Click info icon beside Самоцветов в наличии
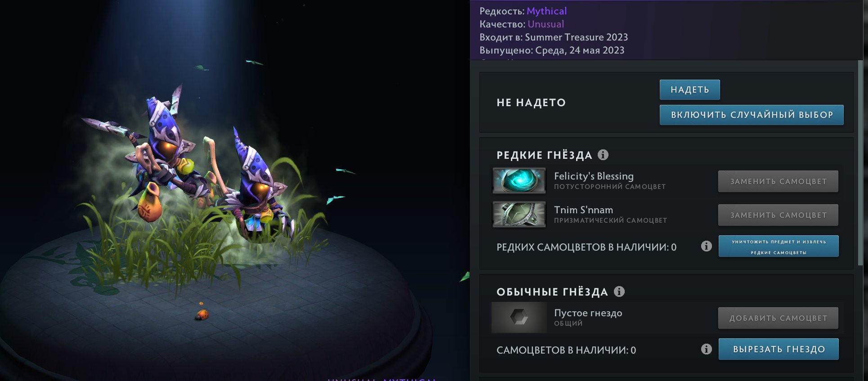Viewport: 868px width, 381px height. point(707,349)
